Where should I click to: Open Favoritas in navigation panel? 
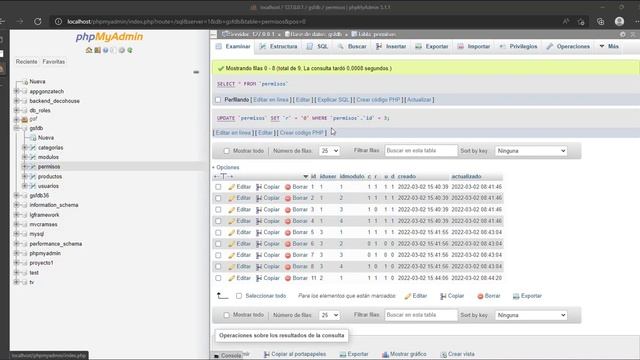coord(53,62)
